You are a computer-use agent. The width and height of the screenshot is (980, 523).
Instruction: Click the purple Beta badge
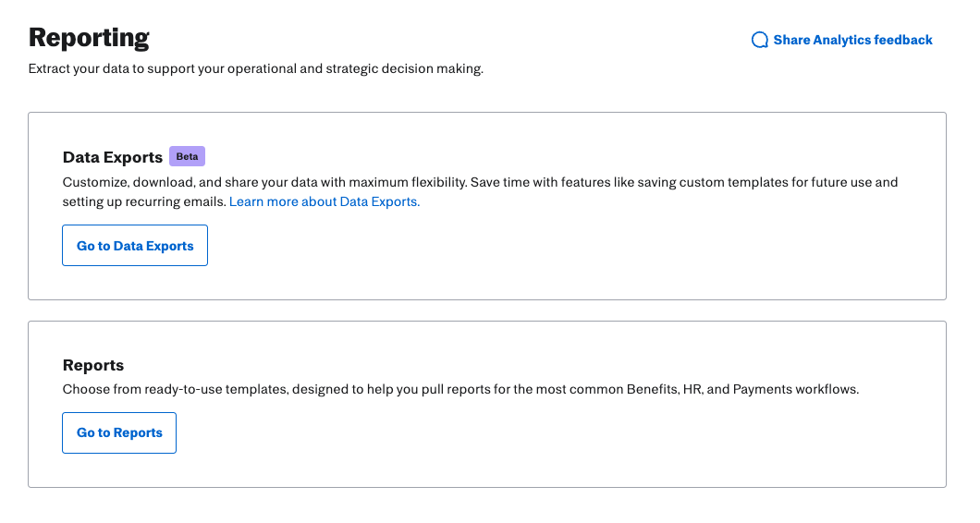(x=187, y=156)
